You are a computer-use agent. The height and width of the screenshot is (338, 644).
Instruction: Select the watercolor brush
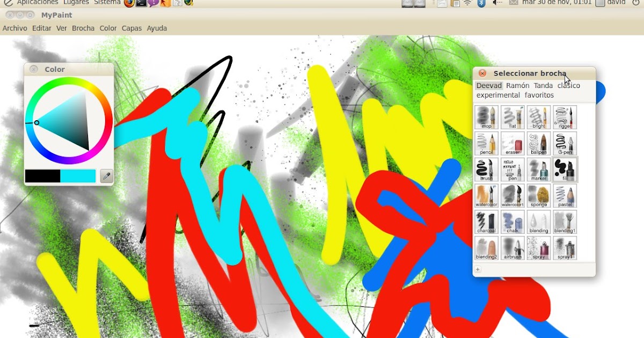tap(486, 195)
